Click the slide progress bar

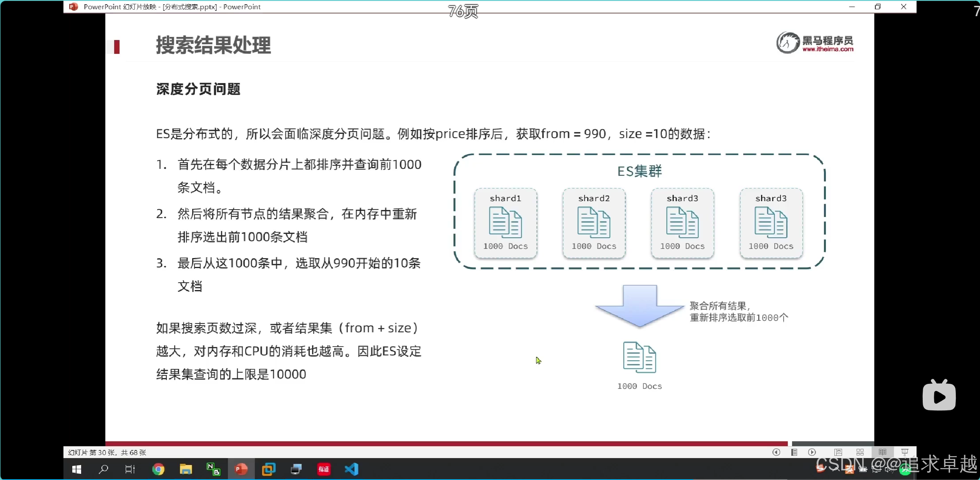point(446,443)
